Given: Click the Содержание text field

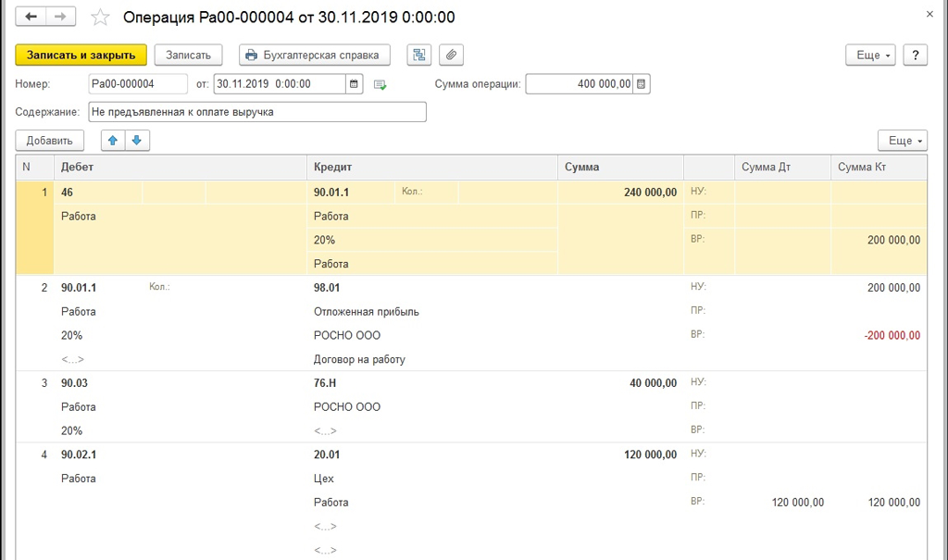Looking at the screenshot, I should tap(257, 112).
